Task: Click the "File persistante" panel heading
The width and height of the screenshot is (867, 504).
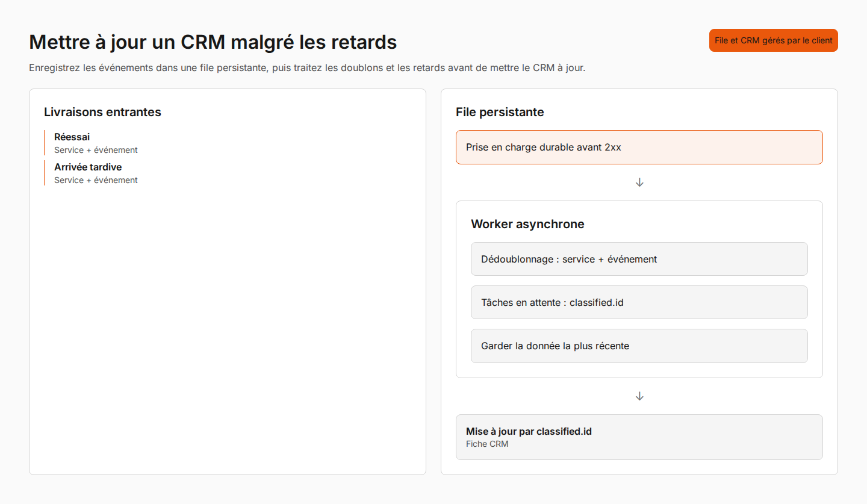Action: click(500, 112)
